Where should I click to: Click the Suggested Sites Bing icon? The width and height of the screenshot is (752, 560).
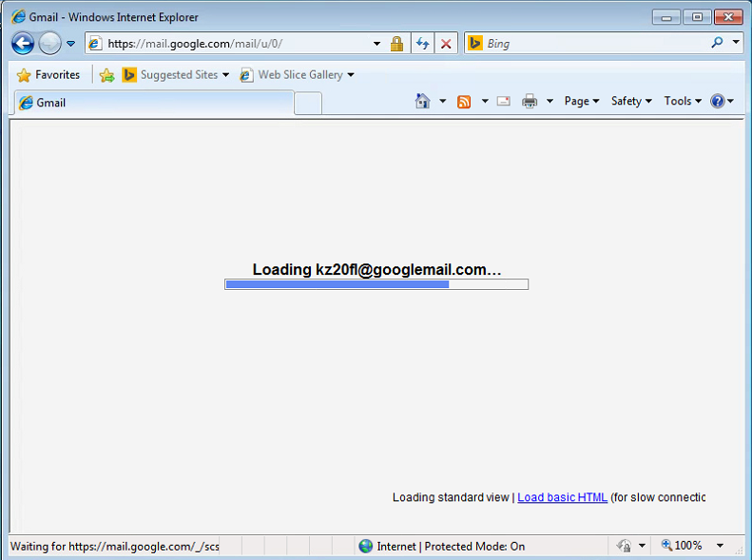click(129, 75)
